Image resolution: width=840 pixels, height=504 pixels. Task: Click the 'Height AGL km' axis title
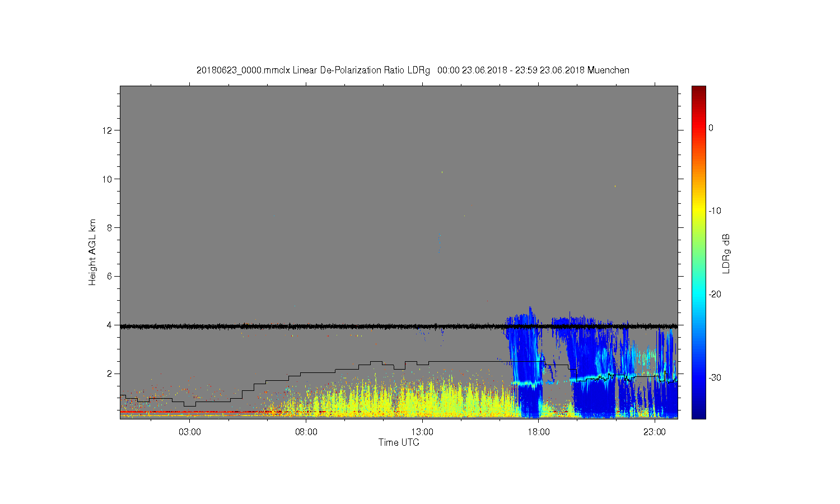click(92, 252)
